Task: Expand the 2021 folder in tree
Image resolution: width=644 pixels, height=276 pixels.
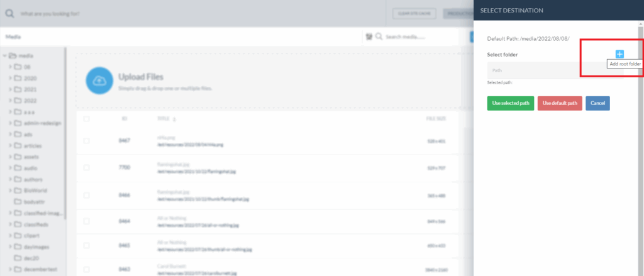Action: [10, 89]
